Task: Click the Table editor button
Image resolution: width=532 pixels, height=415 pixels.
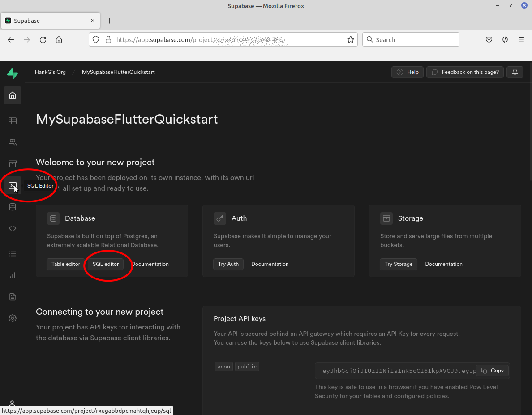Action: pyautogui.click(x=66, y=264)
